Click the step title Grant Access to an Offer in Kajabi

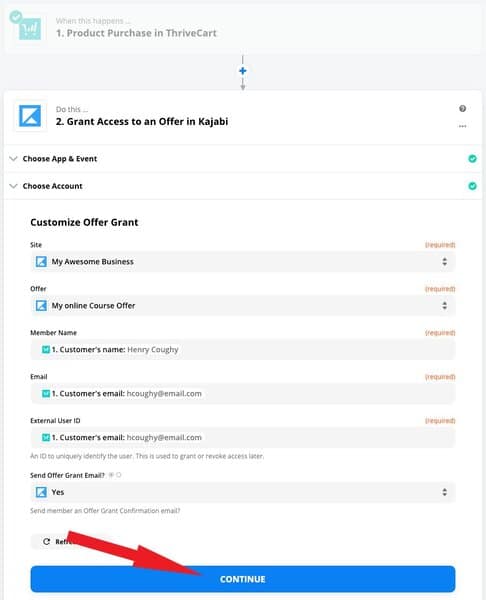click(x=142, y=122)
